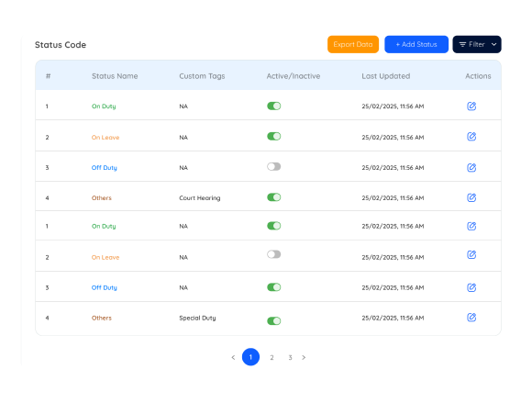The width and height of the screenshot is (532, 403).
Task: Edit the Special Duty row
Action: click(x=471, y=317)
